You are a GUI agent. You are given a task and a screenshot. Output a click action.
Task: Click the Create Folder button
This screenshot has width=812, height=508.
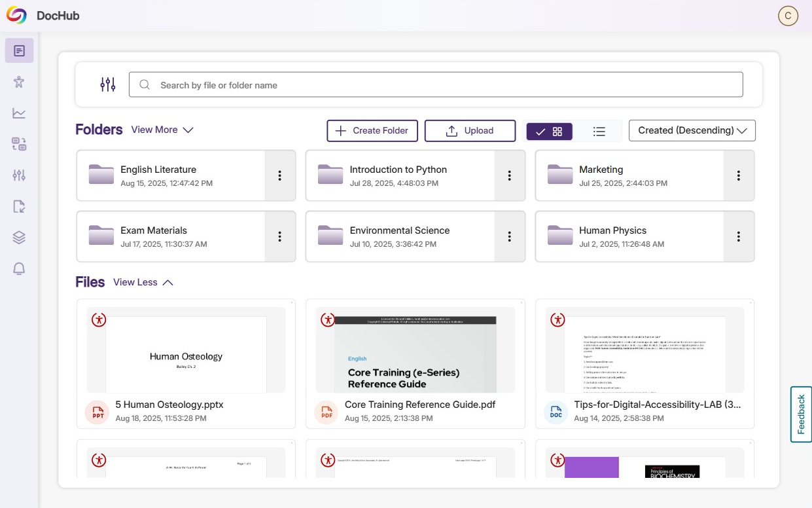click(x=372, y=130)
